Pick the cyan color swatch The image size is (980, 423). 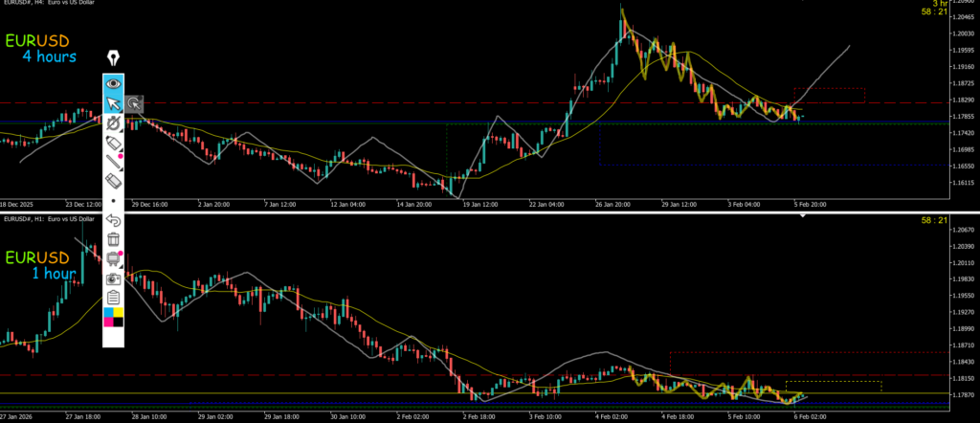[108, 312]
